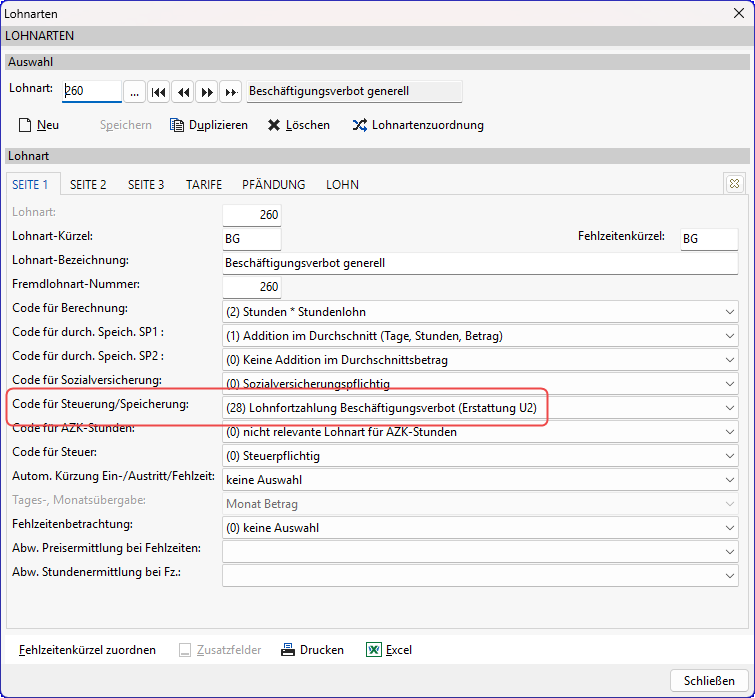Screen dimensions: 755x698
Task: Duplicate the current Lohnart
Action: point(208,125)
